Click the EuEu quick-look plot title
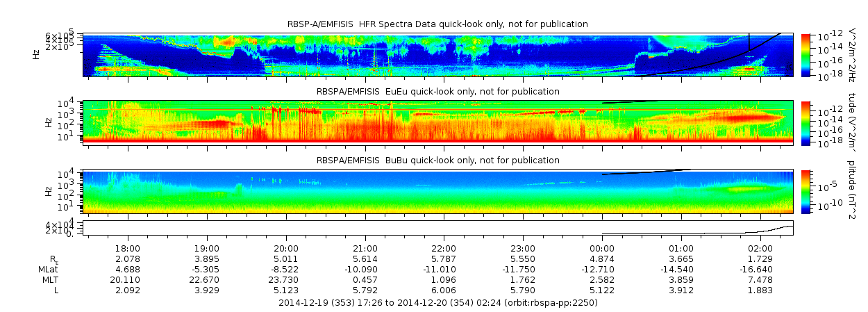 [437, 92]
